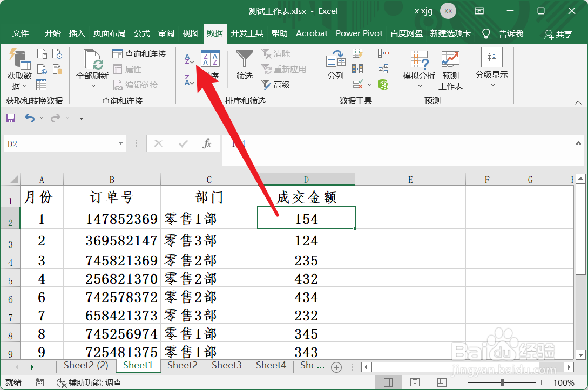Sort data descending with ZA sort icon
This screenshot has width=588, height=390.
pos(188,79)
